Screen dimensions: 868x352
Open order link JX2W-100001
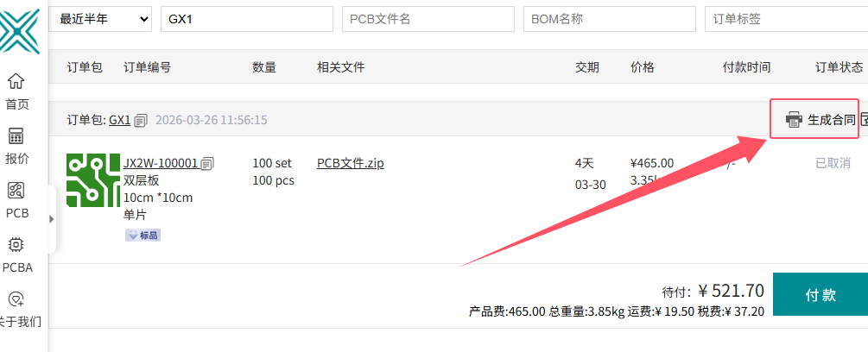[161, 163]
